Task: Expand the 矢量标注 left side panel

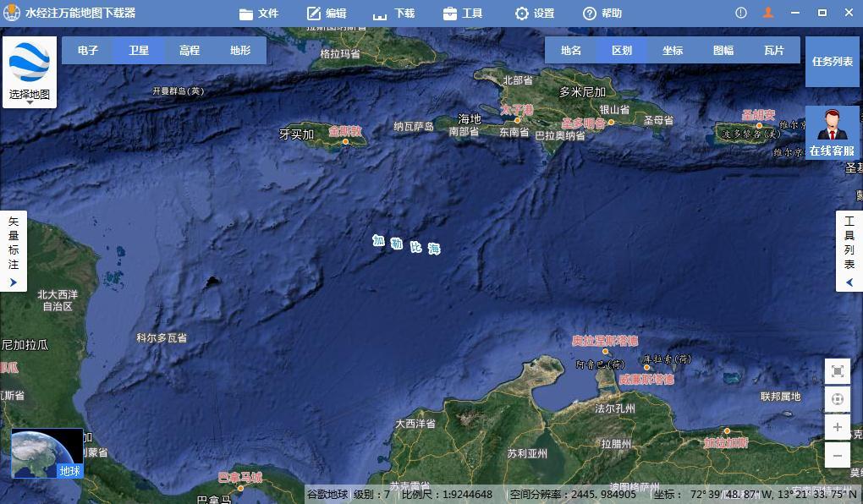Action: [x=13, y=251]
